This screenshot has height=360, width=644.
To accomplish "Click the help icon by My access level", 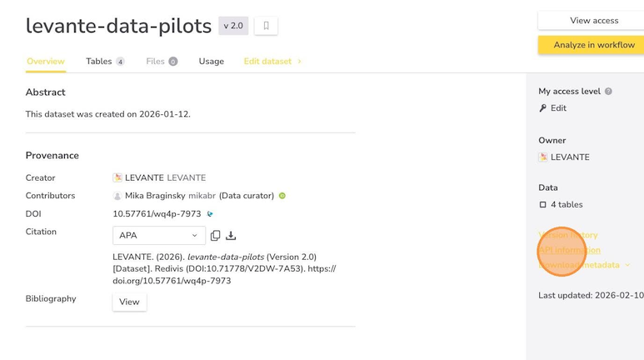I will pyautogui.click(x=608, y=92).
